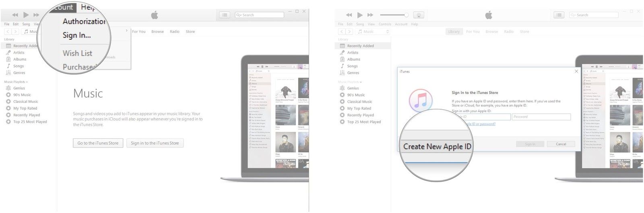The width and height of the screenshot is (644, 213).
Task: Close the iTunes sign-in dialog with X
Action: (576, 72)
